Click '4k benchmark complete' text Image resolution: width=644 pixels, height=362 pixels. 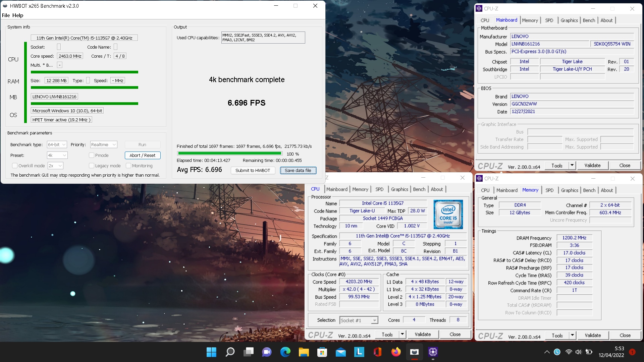247,79
